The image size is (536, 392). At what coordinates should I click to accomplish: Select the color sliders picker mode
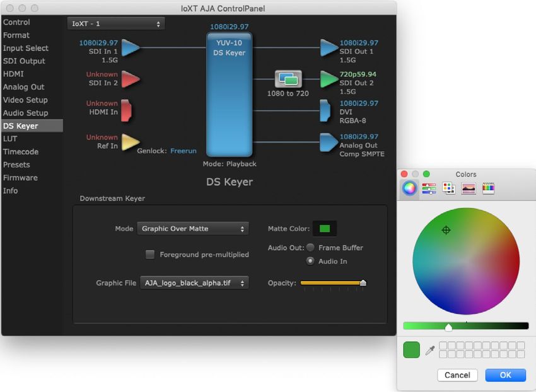[429, 188]
